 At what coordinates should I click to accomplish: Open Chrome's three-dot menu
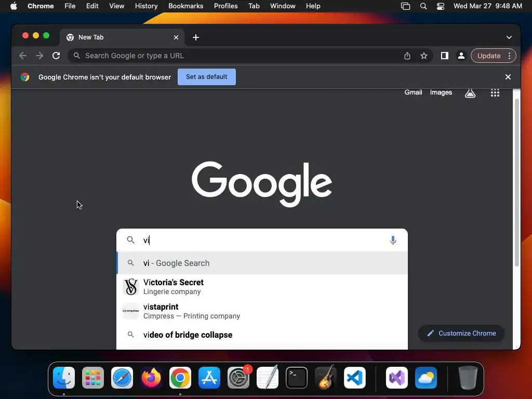click(509, 56)
